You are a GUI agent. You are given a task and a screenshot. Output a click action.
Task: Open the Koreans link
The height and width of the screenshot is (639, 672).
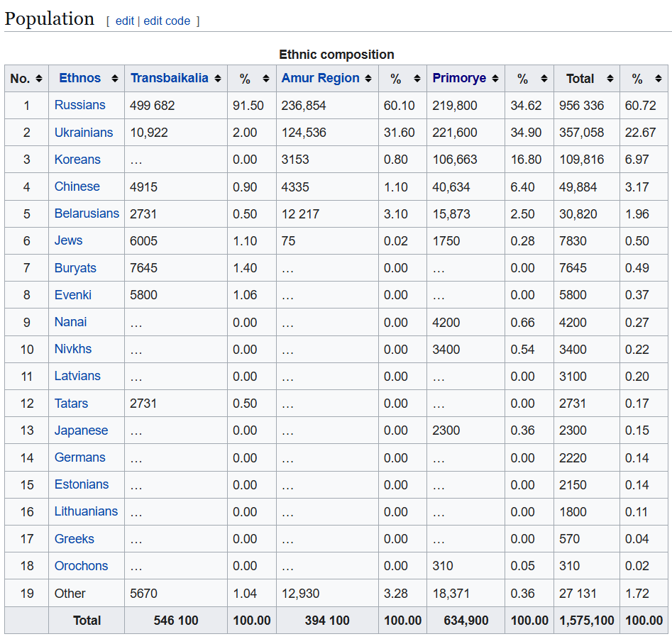click(77, 160)
